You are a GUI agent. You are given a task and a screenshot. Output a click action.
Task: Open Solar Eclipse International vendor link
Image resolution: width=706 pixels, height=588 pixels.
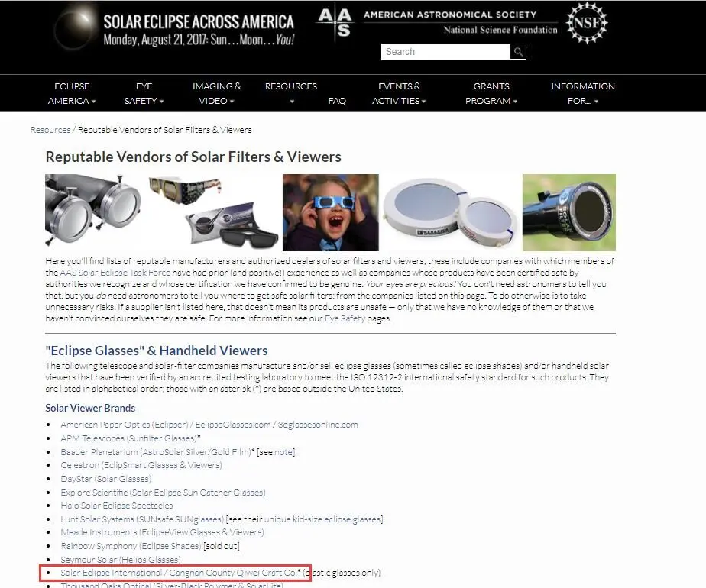[x=180, y=573]
